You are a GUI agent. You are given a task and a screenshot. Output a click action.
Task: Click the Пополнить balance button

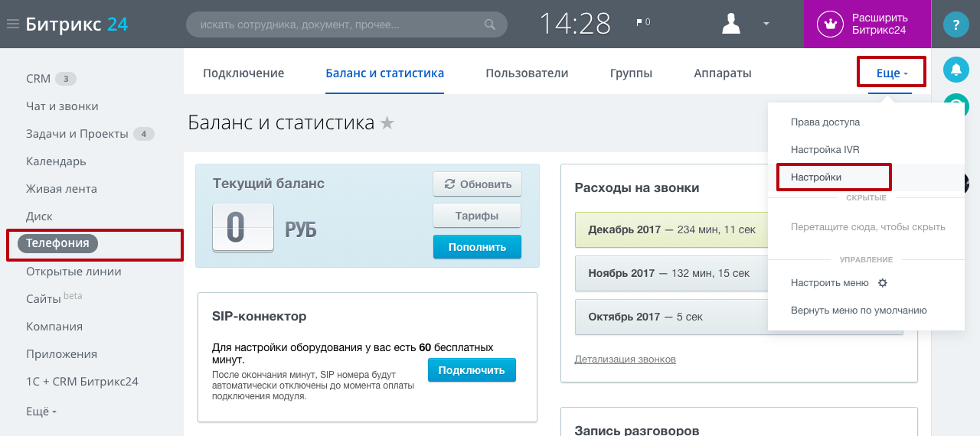click(x=478, y=247)
